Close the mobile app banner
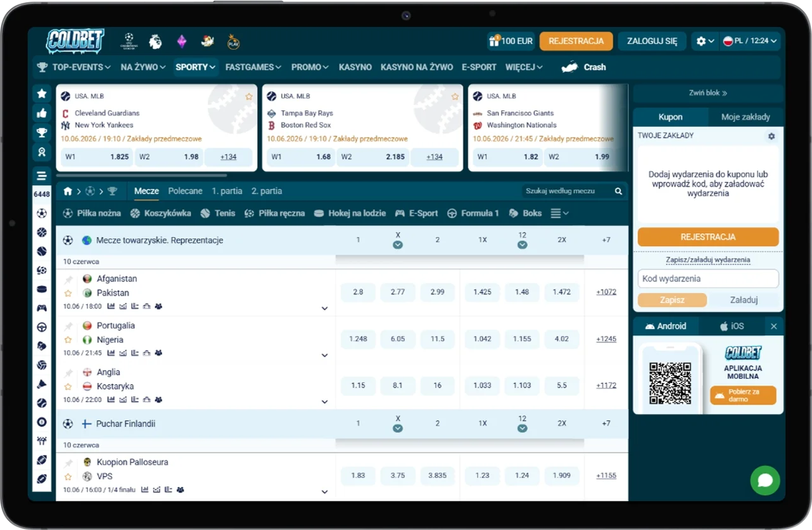The height and width of the screenshot is (530, 812). pos(773,326)
